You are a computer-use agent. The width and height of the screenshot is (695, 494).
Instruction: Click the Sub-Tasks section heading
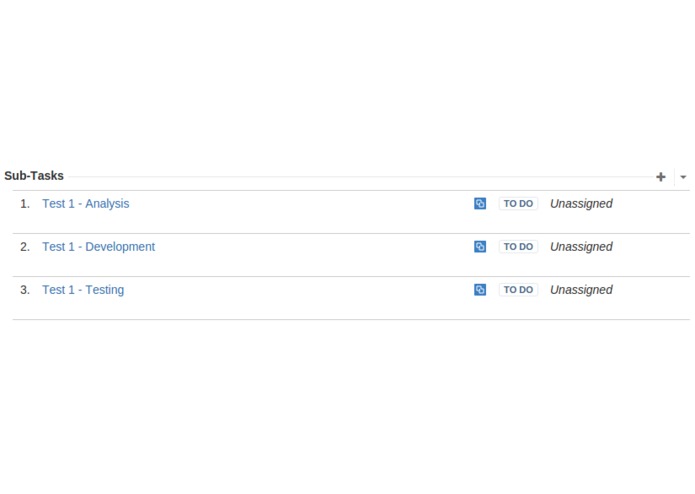point(34,175)
